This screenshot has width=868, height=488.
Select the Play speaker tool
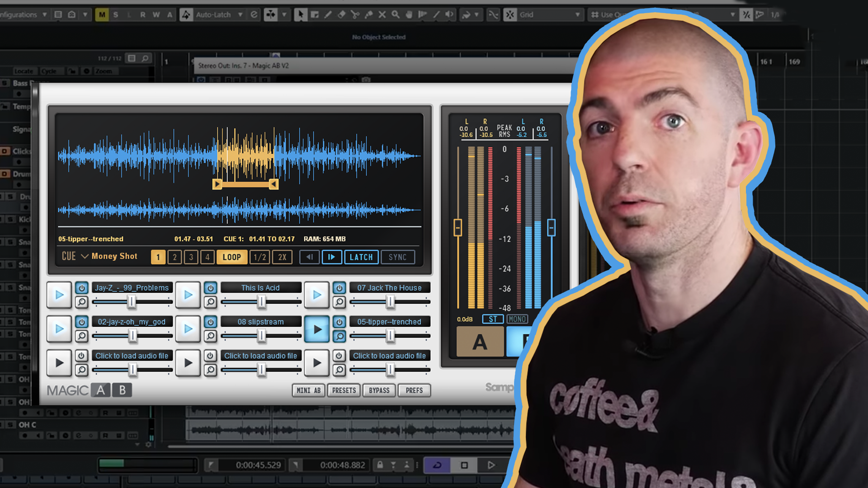click(x=449, y=14)
